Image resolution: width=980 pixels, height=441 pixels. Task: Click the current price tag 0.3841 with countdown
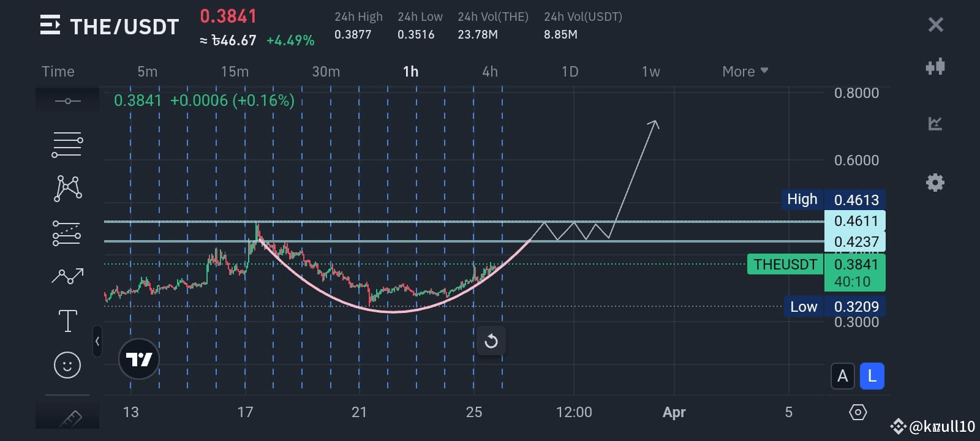tap(855, 273)
